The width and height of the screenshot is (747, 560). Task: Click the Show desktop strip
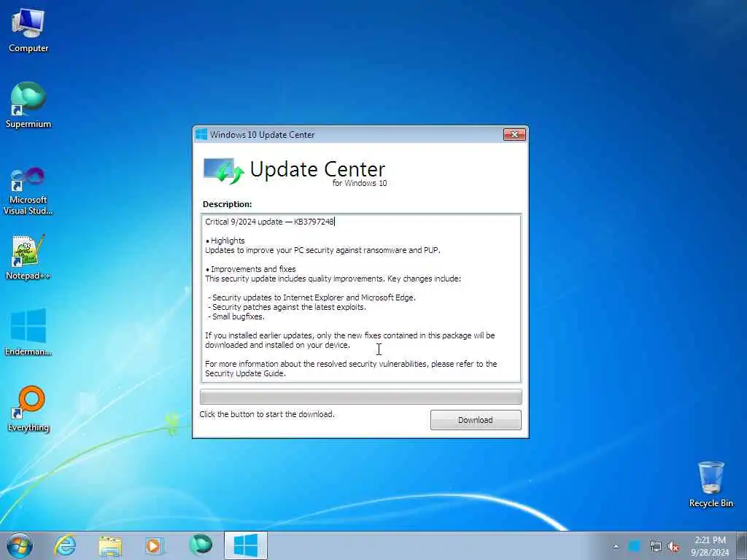(742, 545)
